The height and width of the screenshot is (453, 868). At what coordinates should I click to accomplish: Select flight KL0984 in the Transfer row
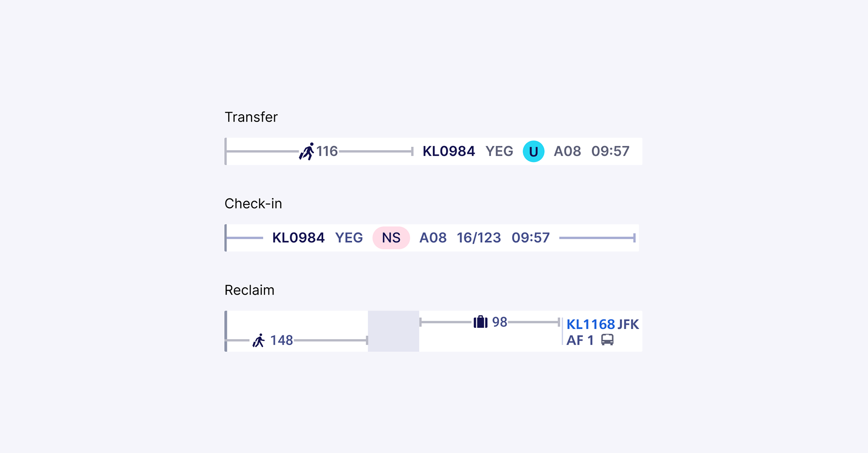[448, 151]
